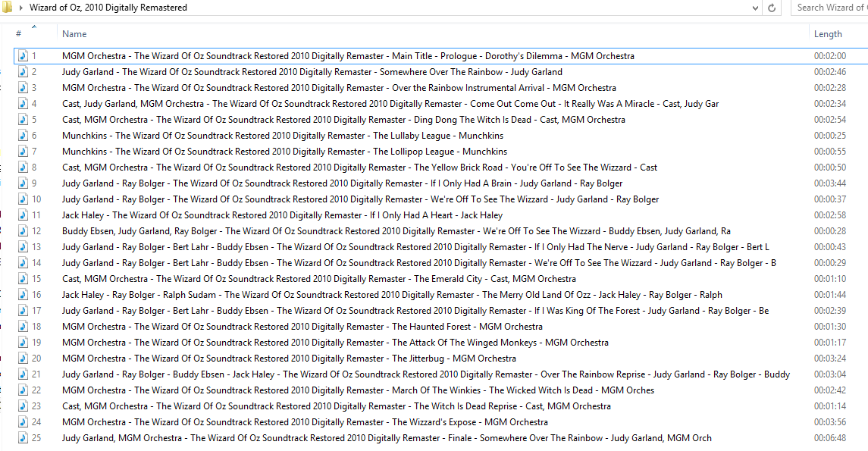
Task: Click the music file icon for track 1
Action: click(x=23, y=56)
